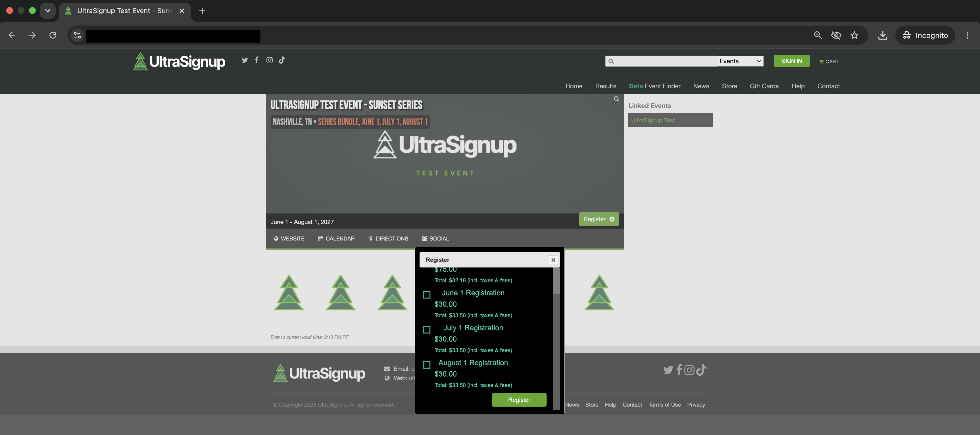The height and width of the screenshot is (435, 980).
Task: Open footer Privacy link
Action: [x=696, y=405]
